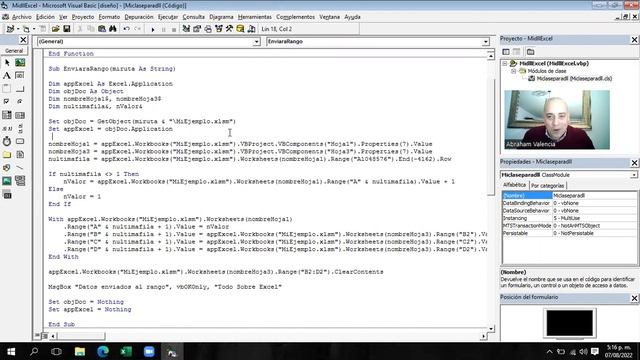640x360 pixels.
Task: Select the DataBindingBehavior property row
Action: 569,203
